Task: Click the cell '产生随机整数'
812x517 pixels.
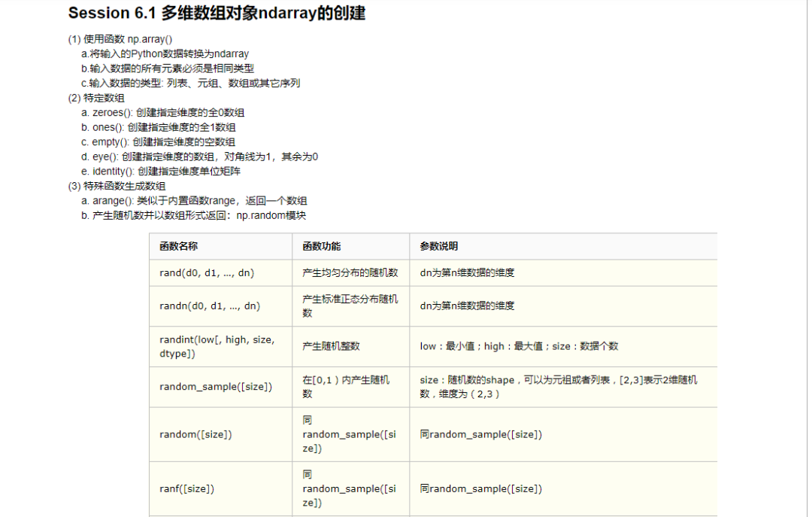Action: point(351,346)
